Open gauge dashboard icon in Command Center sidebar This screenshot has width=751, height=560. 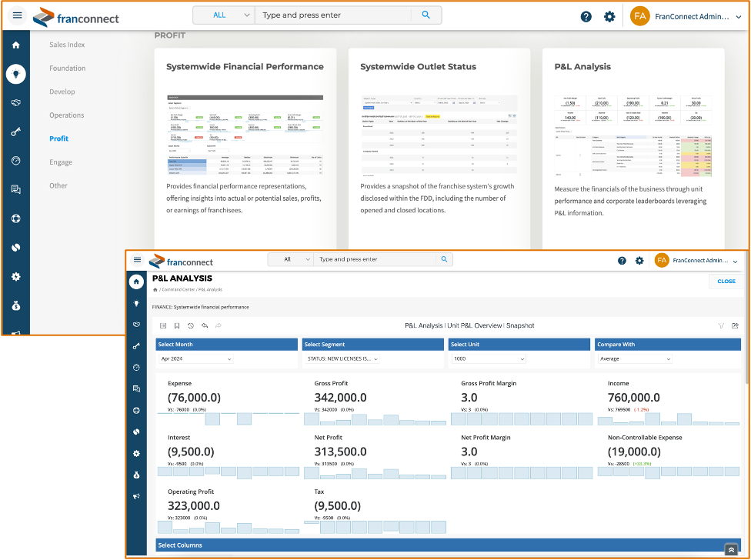[x=16, y=161]
